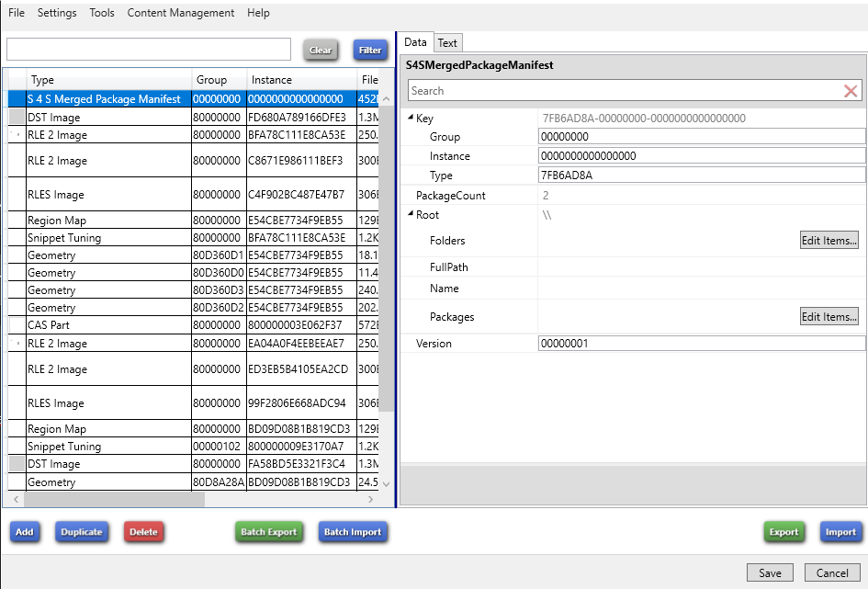Sort by the Group column header
Image resolution: width=868 pixels, height=589 pixels.
(x=220, y=80)
